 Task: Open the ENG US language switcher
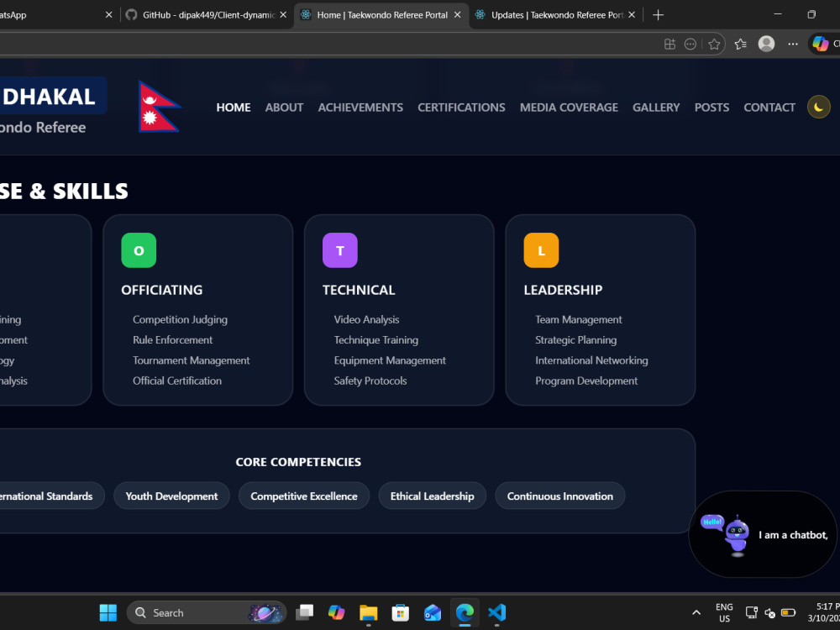tap(724, 612)
